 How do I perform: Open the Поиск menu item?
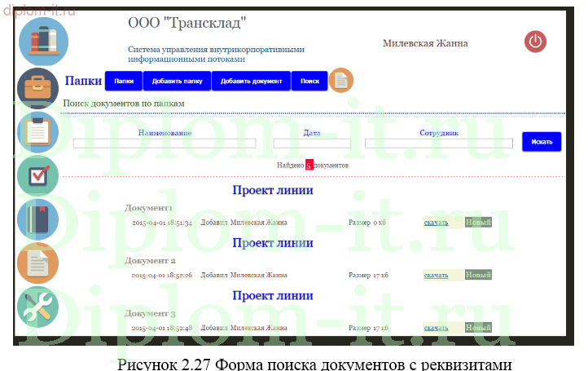tap(309, 81)
